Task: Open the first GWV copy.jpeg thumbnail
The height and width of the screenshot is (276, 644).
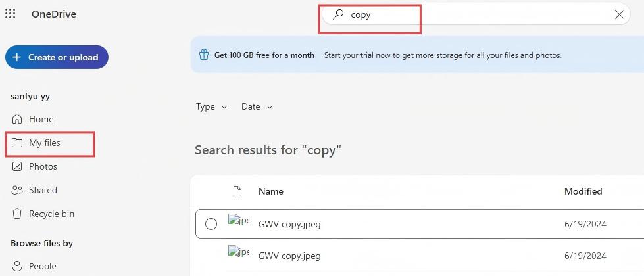Action: (x=238, y=221)
